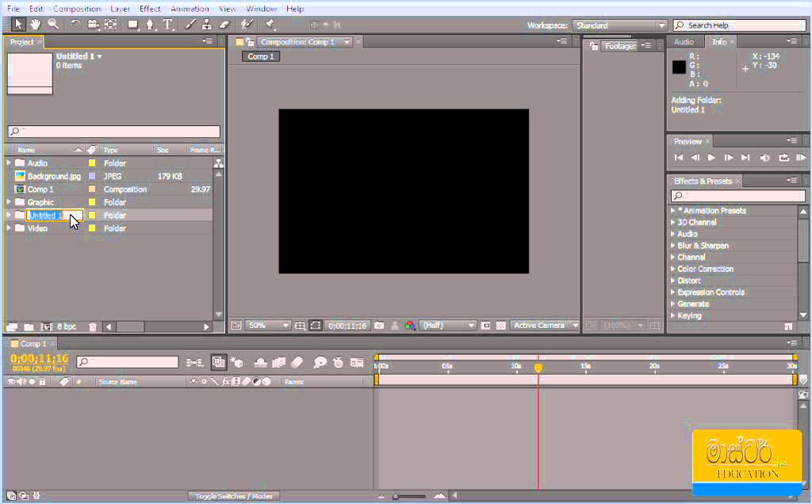The height and width of the screenshot is (504, 812).
Task: Select the Selection arrow tool
Action: click(x=17, y=25)
